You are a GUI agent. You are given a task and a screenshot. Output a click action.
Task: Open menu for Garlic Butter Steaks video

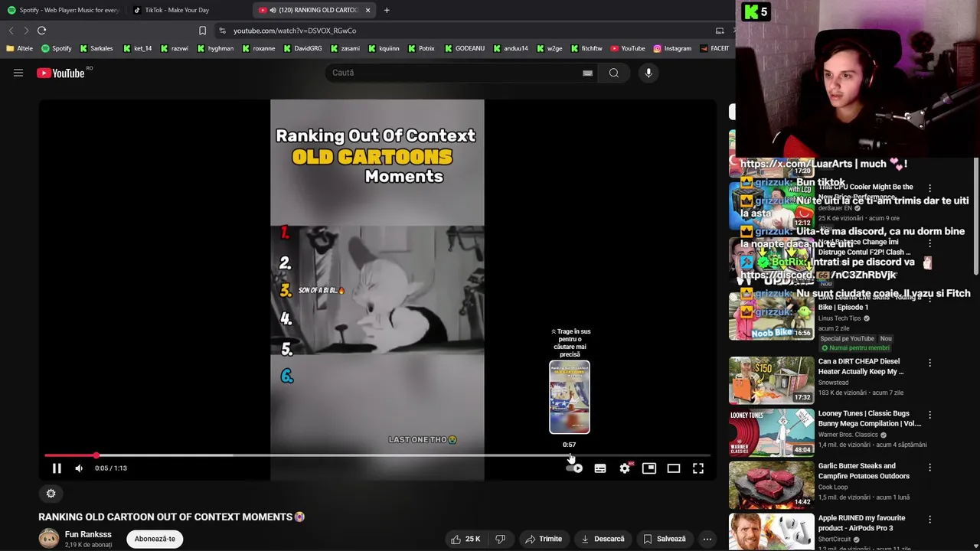[929, 467]
